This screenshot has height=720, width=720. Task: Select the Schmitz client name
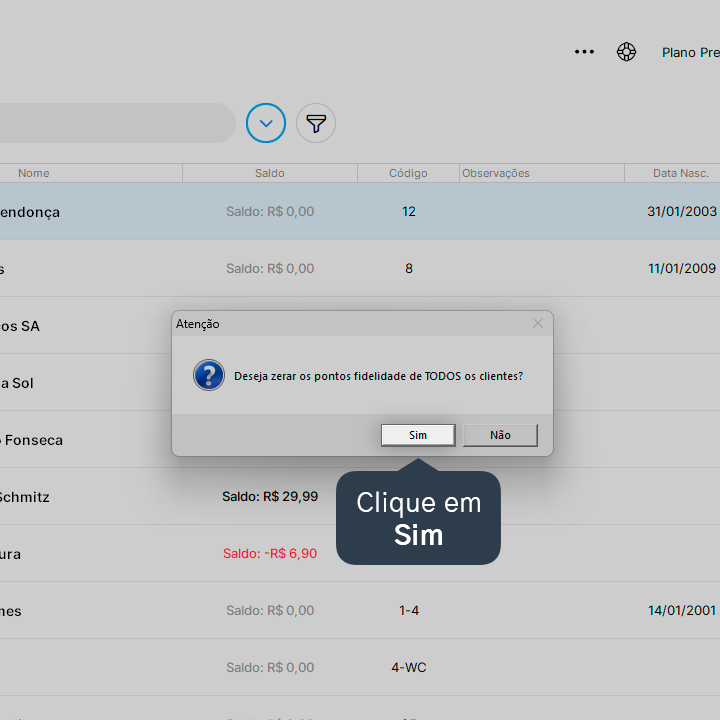click(x=24, y=497)
